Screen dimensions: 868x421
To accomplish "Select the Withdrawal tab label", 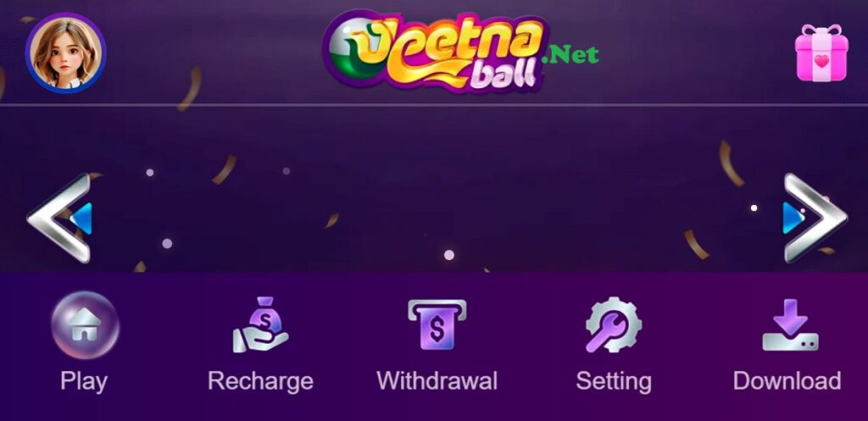I will [x=437, y=381].
